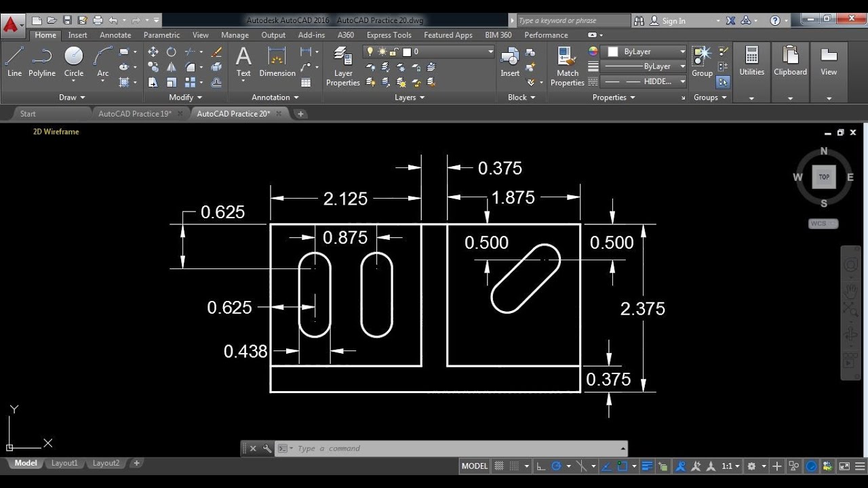Expand the Layers panel

[410, 98]
